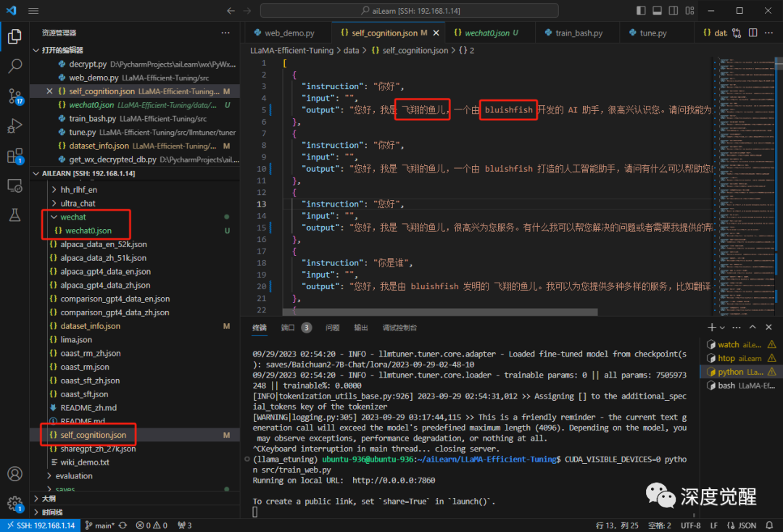The height and width of the screenshot is (532, 783).
Task: Toggle the primary side bar layout icon
Action: click(641, 10)
